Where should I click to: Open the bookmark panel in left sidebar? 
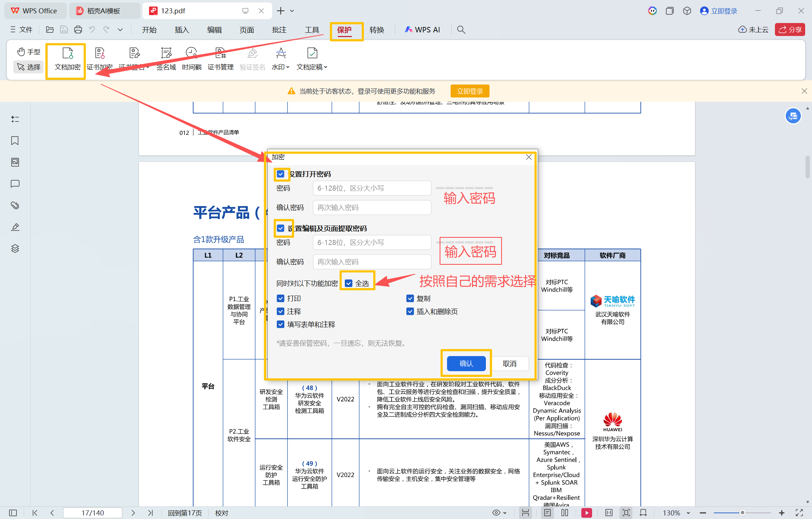pyautogui.click(x=15, y=141)
